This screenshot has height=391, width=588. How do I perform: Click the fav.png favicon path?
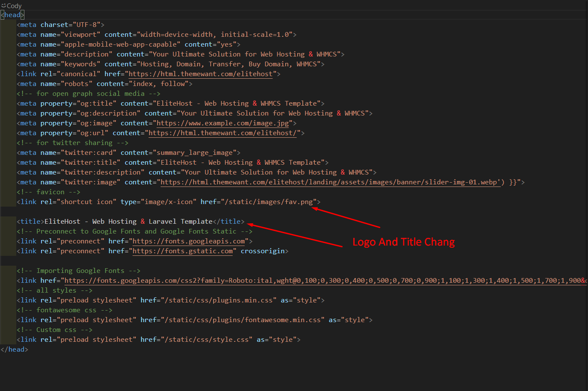[271, 202]
